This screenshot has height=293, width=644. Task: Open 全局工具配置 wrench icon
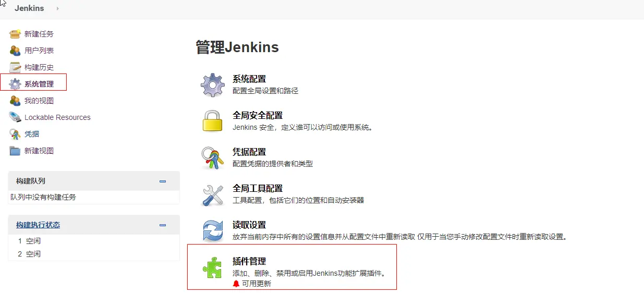213,194
